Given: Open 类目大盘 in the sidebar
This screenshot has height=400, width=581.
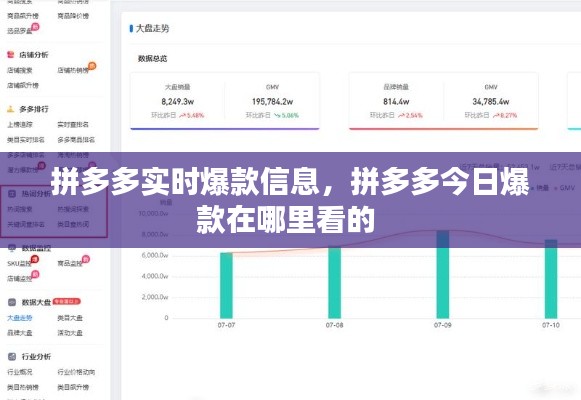Looking at the screenshot, I should coord(70,318).
